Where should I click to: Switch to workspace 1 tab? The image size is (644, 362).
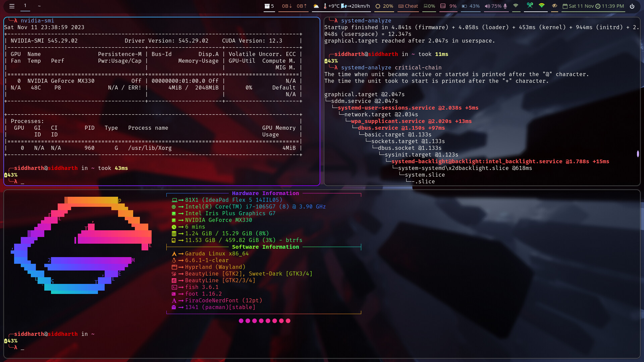(x=25, y=6)
